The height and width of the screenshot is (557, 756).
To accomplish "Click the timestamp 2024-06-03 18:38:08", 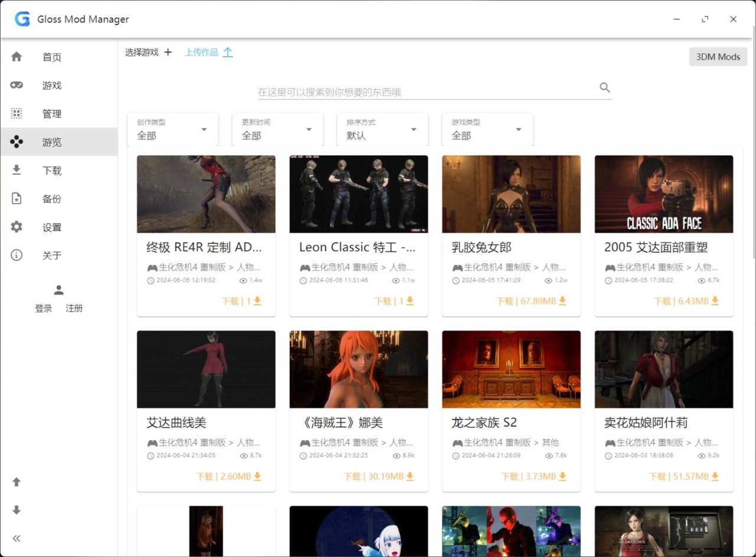I will point(643,456).
